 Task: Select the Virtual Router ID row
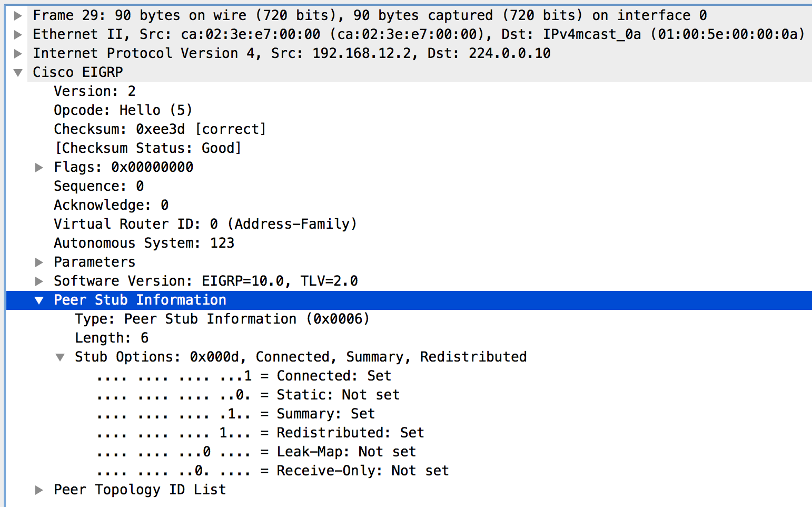205,224
